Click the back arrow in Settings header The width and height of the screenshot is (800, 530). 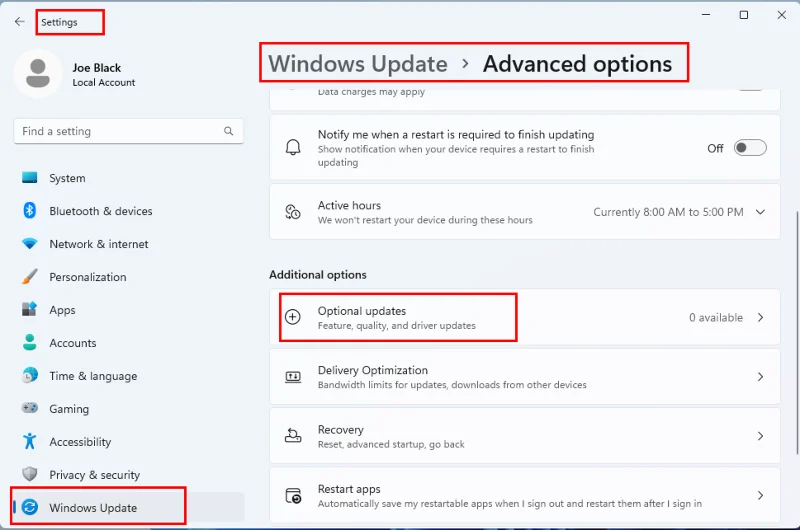pos(20,21)
